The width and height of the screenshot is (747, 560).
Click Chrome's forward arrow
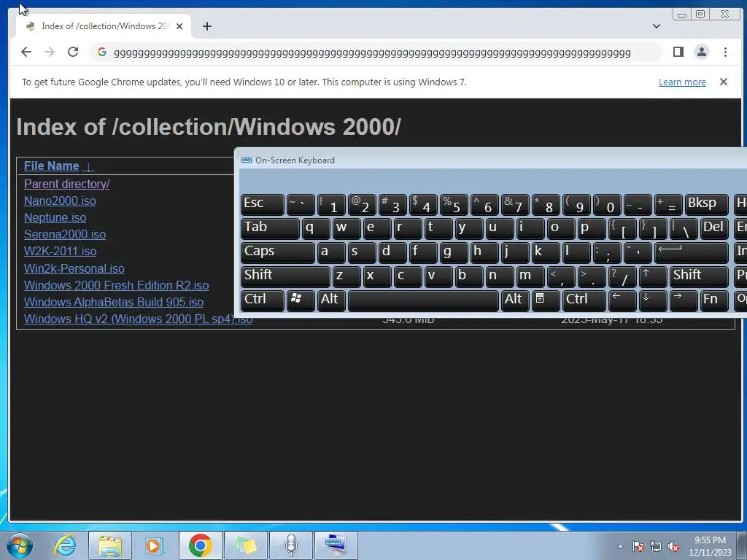pyautogui.click(x=50, y=52)
